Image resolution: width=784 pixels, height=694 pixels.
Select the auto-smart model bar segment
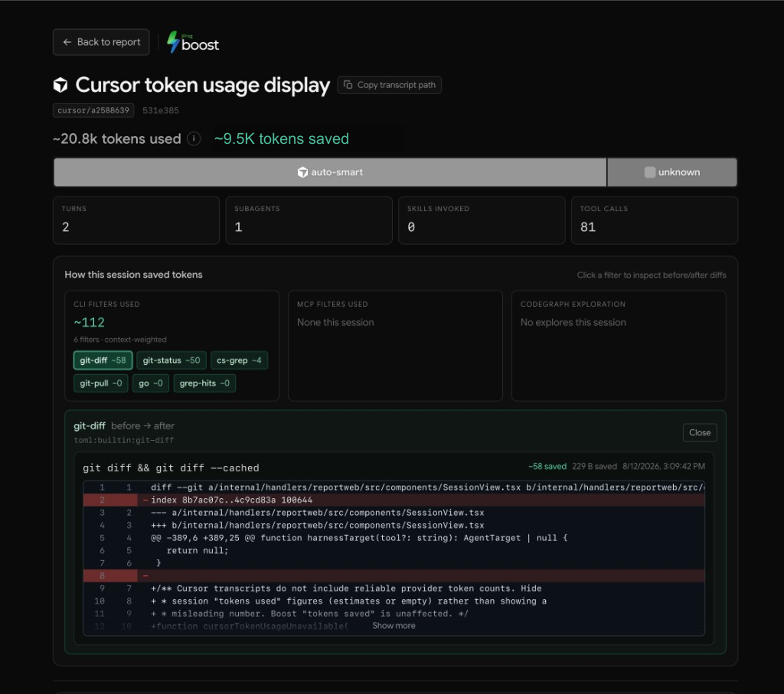coord(330,172)
